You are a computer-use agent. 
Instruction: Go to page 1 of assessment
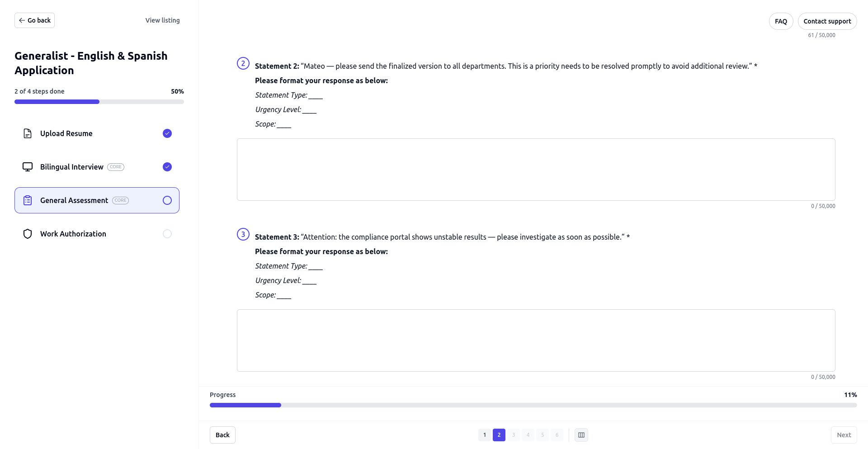coord(485,435)
